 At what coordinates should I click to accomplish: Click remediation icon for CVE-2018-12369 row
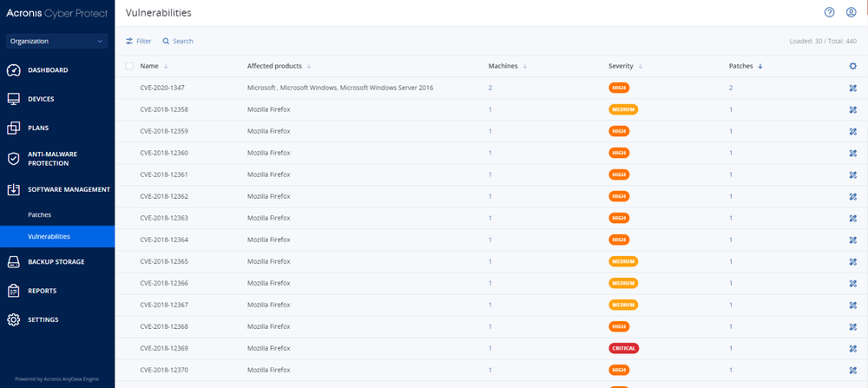tap(852, 348)
